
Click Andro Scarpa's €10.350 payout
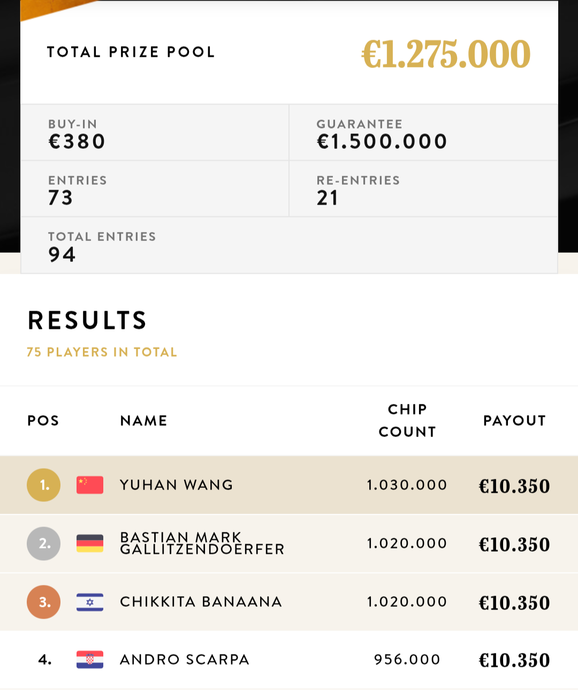pyautogui.click(x=514, y=660)
